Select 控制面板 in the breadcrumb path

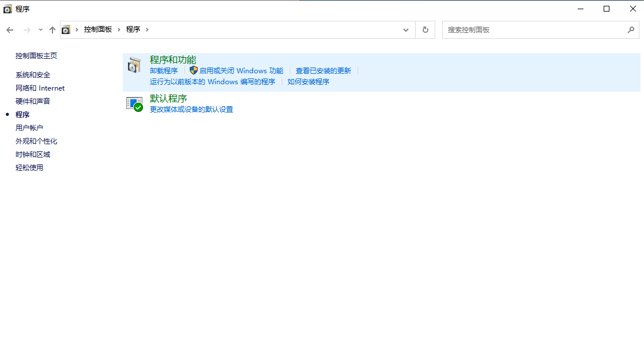coord(97,29)
